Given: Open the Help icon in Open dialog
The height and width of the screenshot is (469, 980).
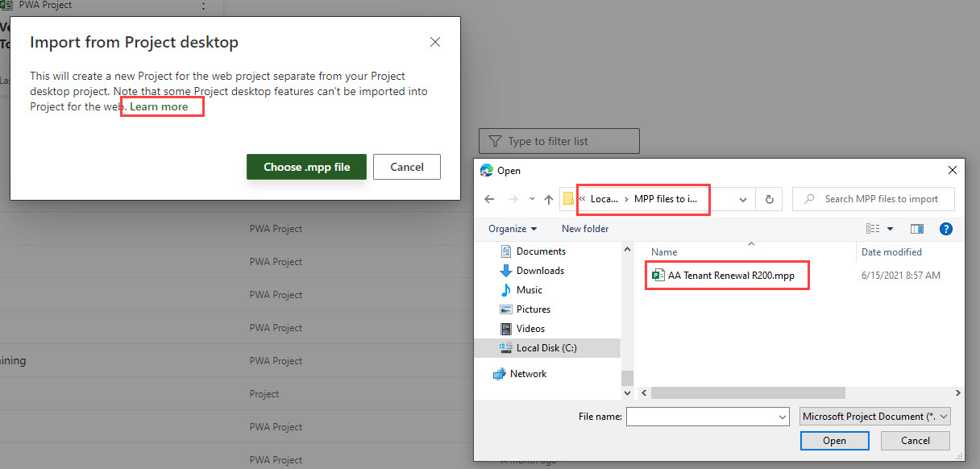Looking at the screenshot, I should (946, 229).
